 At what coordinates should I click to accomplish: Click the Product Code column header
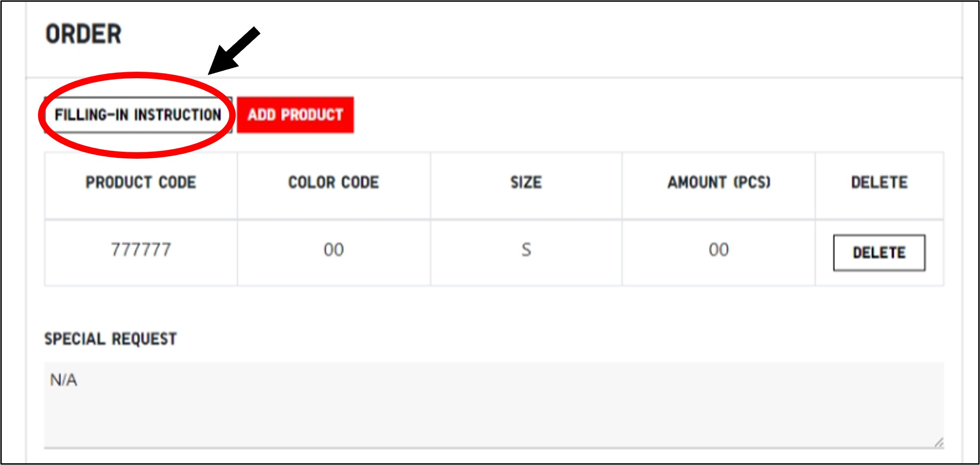[x=141, y=183]
